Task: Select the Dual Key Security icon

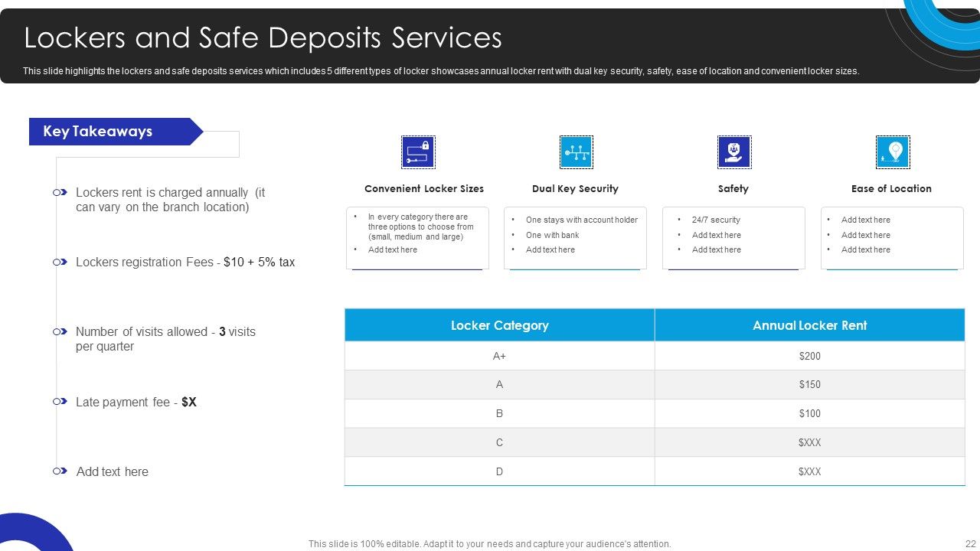Action: [x=576, y=152]
